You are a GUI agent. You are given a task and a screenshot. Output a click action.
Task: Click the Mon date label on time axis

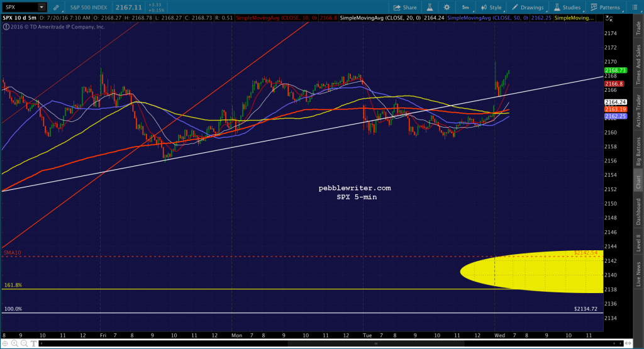tap(236, 335)
